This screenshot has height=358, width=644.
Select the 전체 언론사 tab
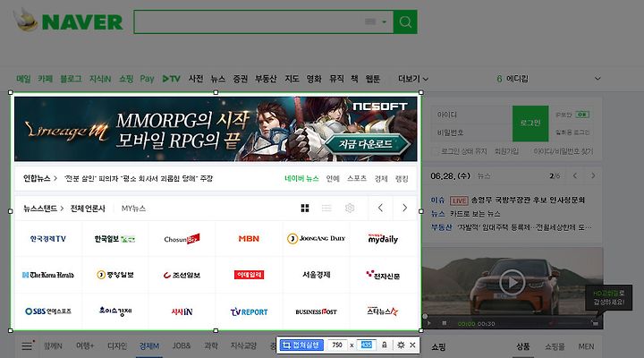coord(88,209)
